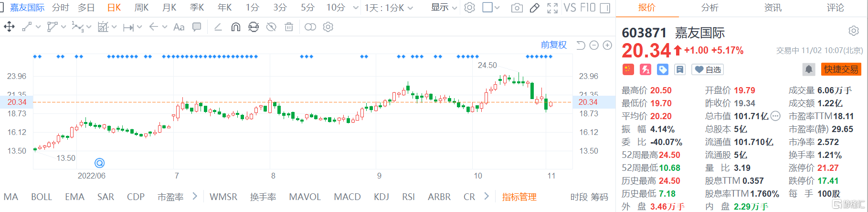Show more sub-indicators after CR
This screenshot has height=212, width=868.
coord(486,196)
